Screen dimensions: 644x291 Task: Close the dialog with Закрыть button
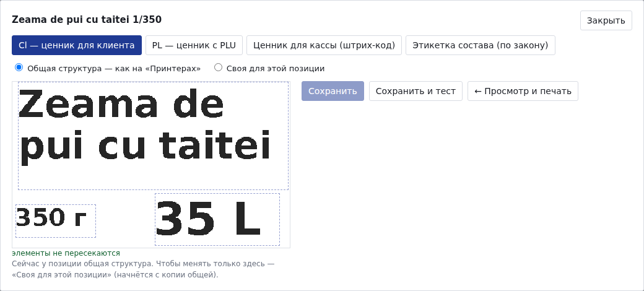(606, 20)
